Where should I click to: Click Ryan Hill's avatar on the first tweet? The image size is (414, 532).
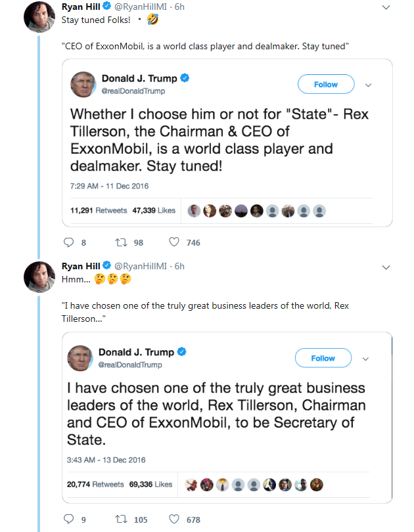click(x=39, y=16)
